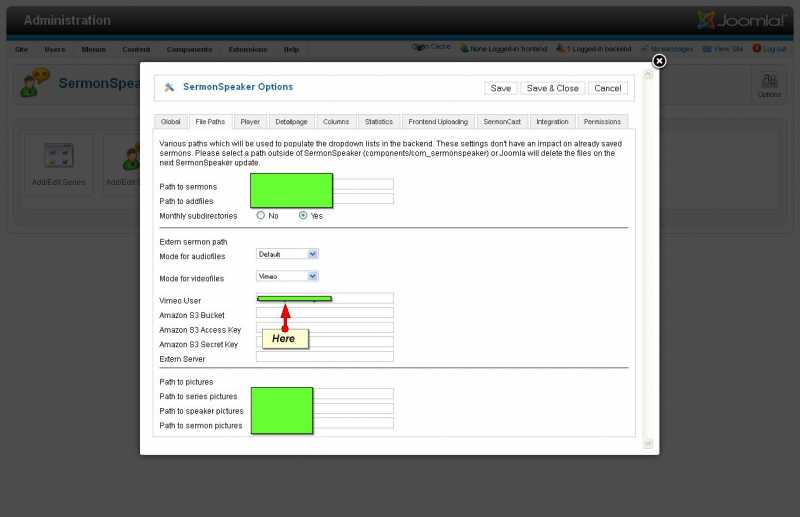Switch to the File Paths tab
The height and width of the screenshot is (517, 800).
pyautogui.click(x=210, y=121)
